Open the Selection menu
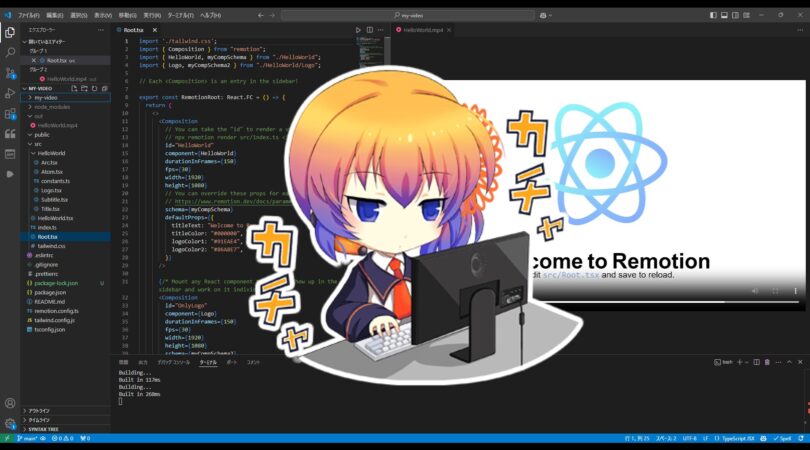810x450 pixels. pos(79,15)
